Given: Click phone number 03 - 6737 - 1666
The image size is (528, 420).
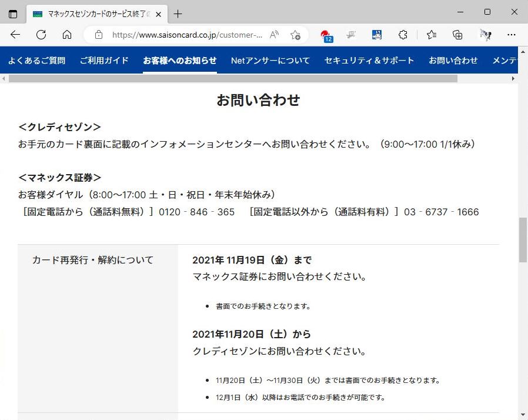Looking at the screenshot, I should pyautogui.click(x=442, y=212).
